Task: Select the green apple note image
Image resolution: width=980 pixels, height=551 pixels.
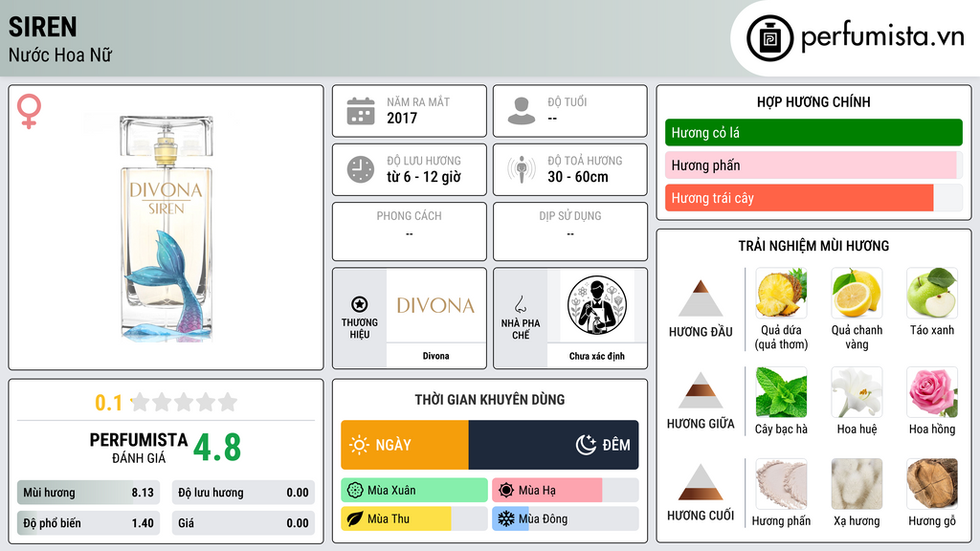Action: (932, 293)
